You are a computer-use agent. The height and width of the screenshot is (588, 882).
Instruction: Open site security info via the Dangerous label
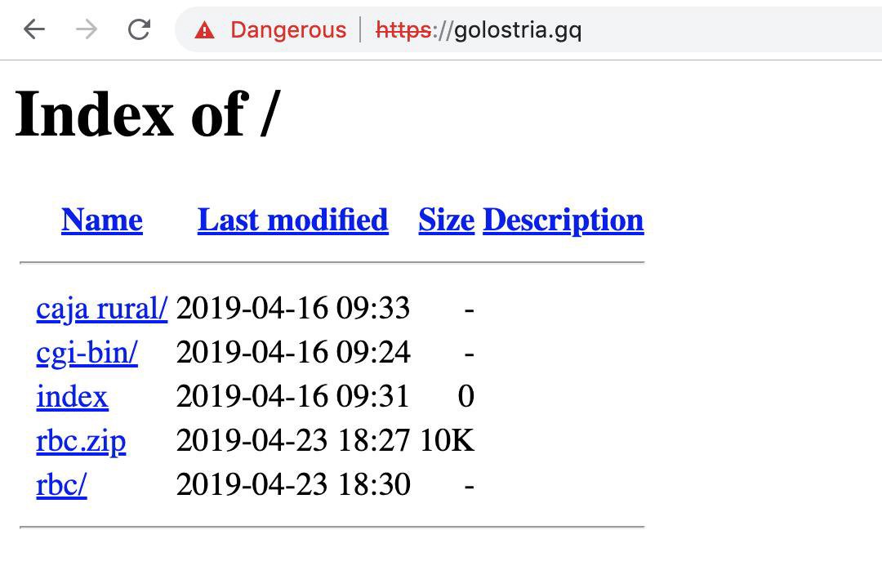(287, 29)
